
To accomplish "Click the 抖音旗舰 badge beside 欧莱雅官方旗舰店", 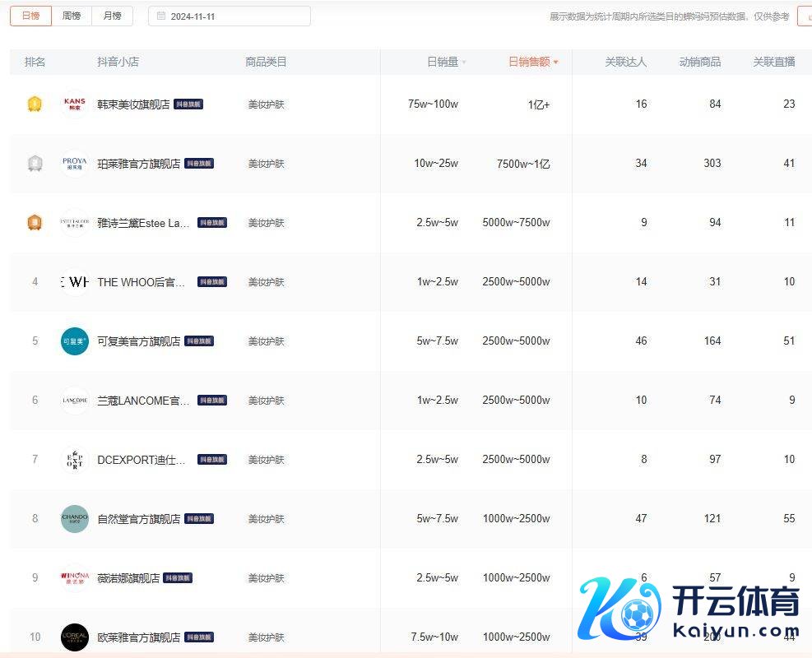I will tap(199, 637).
